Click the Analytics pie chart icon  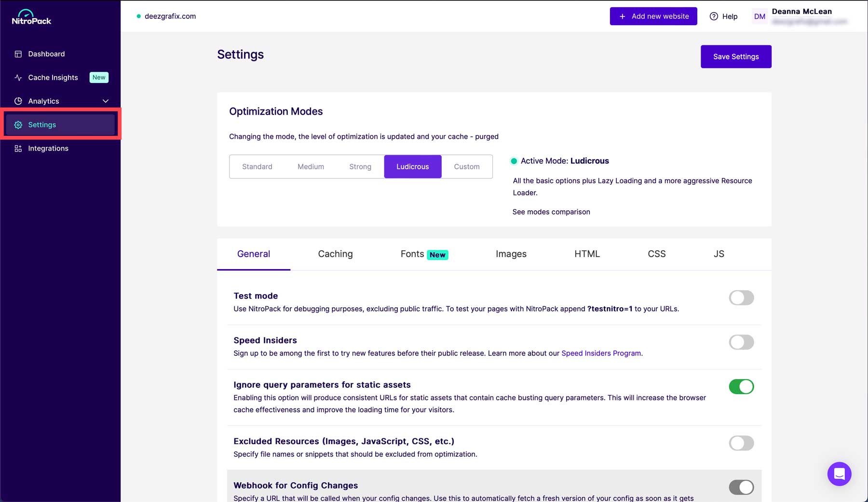[x=18, y=101]
